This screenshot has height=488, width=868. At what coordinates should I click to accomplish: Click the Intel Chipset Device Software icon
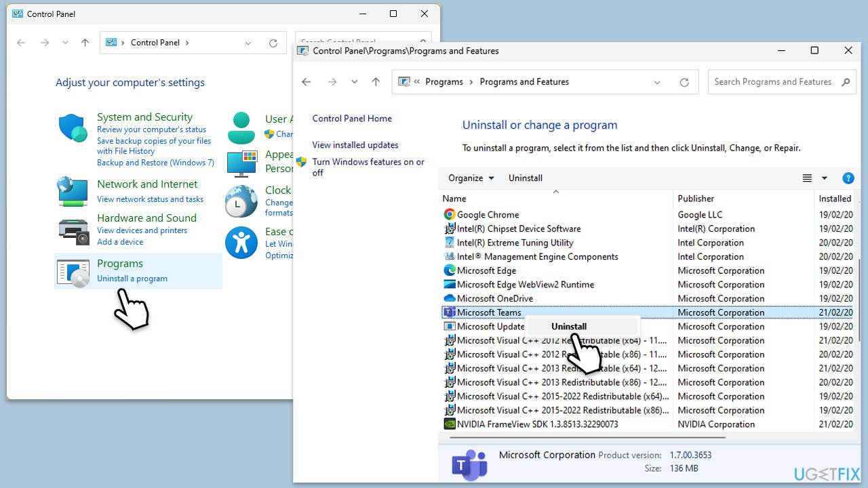(449, 228)
